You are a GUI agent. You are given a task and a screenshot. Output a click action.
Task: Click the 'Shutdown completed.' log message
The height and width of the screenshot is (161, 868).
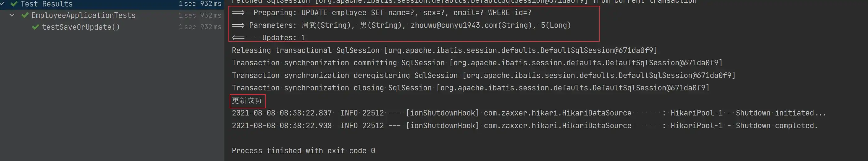pos(777,125)
